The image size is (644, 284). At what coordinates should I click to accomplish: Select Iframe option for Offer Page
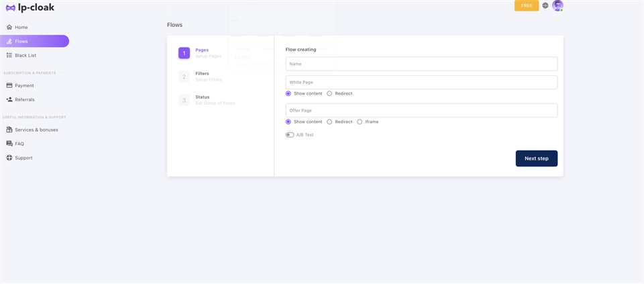coord(360,122)
